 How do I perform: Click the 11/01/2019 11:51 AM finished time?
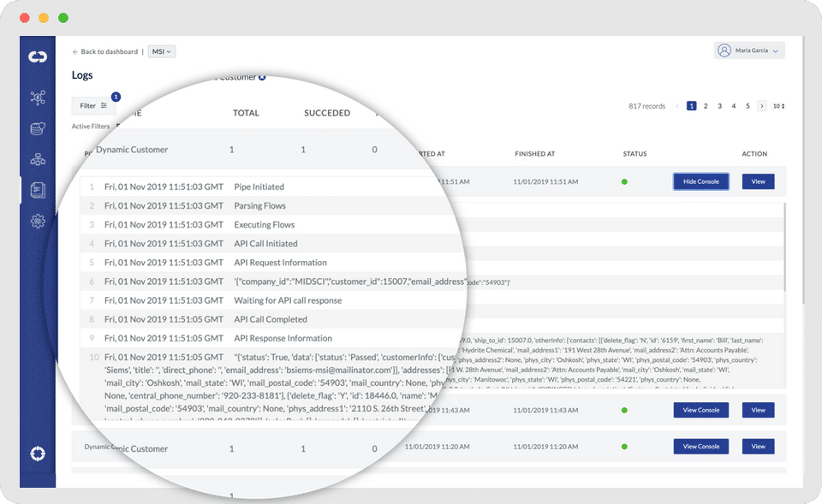pyautogui.click(x=545, y=181)
